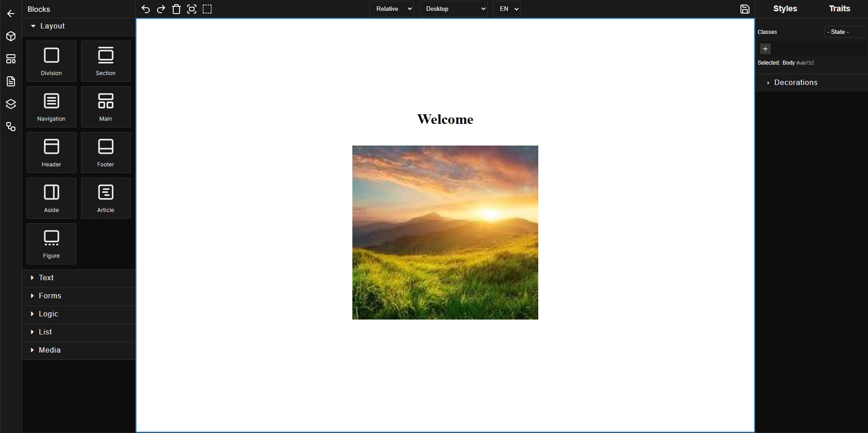Open the State selector
This screenshot has height=433, width=868.
[x=844, y=32]
